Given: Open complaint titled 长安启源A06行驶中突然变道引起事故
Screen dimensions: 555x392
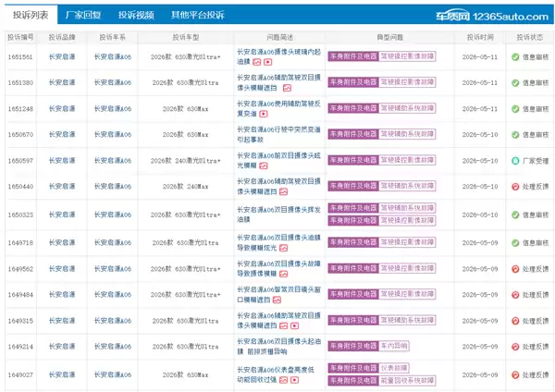Looking at the screenshot, I should (x=278, y=134).
